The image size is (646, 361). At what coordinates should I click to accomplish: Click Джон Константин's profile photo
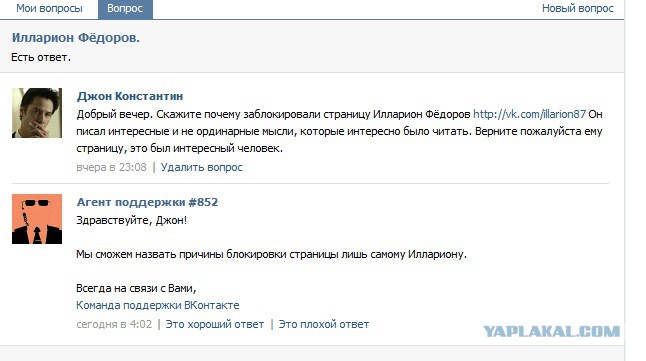tap(37, 113)
